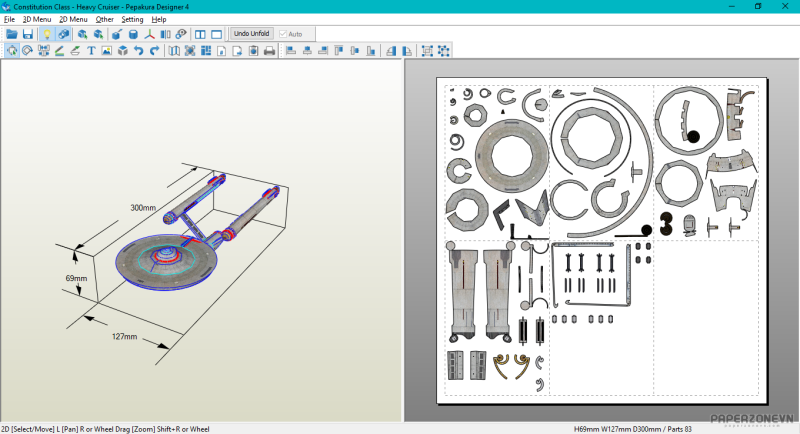This screenshot has height=434, width=800.
Task: Click the show axes icon
Action: (x=150, y=34)
